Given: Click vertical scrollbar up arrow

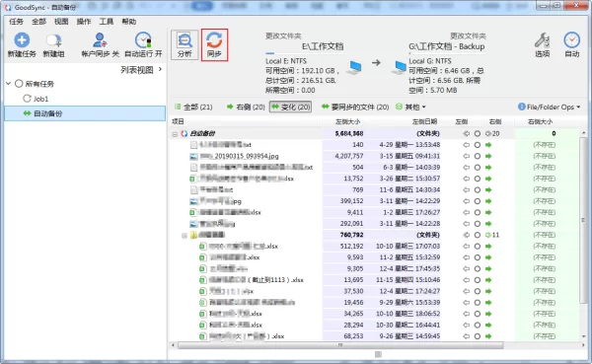Looking at the screenshot, I should (x=584, y=133).
